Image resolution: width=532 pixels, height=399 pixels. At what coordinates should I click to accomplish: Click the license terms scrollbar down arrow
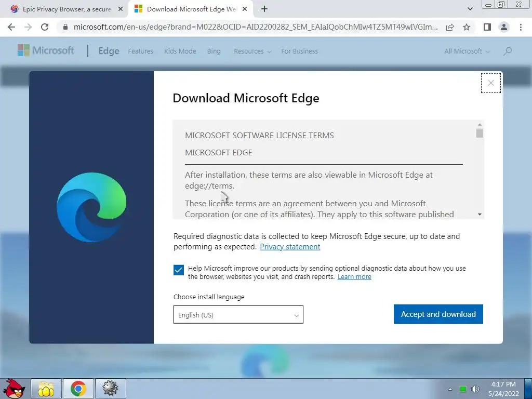tap(480, 215)
